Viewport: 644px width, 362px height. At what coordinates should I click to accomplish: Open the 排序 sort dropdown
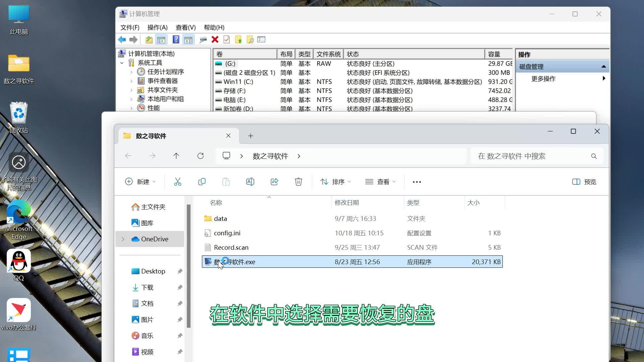[335, 182]
